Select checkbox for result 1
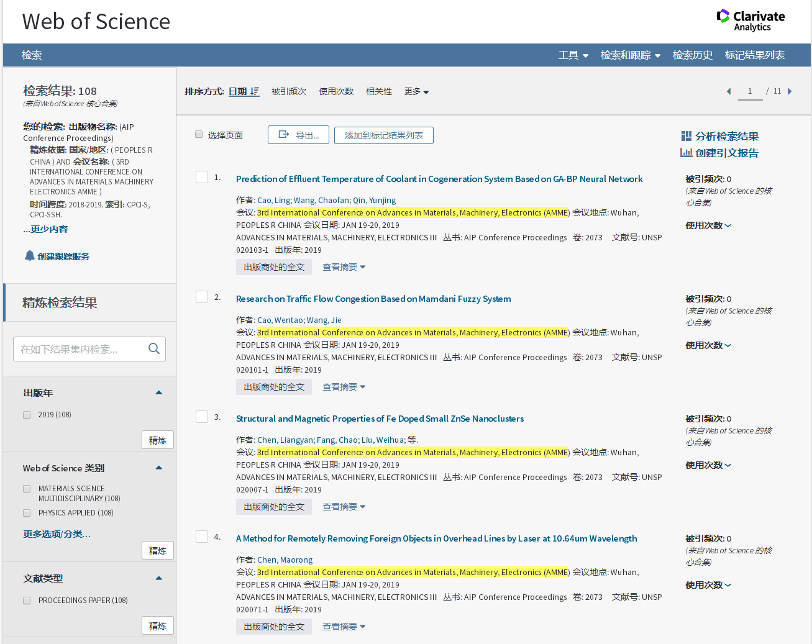Screen dimensions: 812x644 point(202,177)
